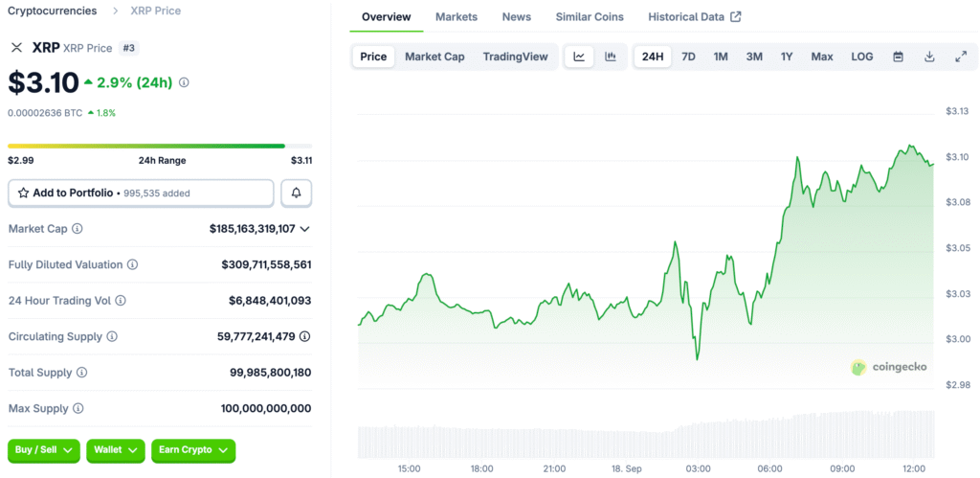Open Max Supply info icon

[x=78, y=409]
